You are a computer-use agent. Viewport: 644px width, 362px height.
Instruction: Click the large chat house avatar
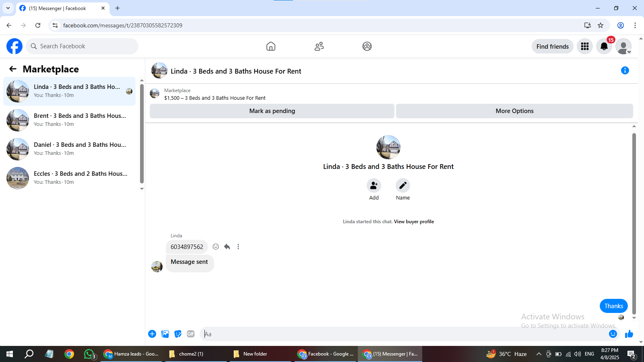388,147
